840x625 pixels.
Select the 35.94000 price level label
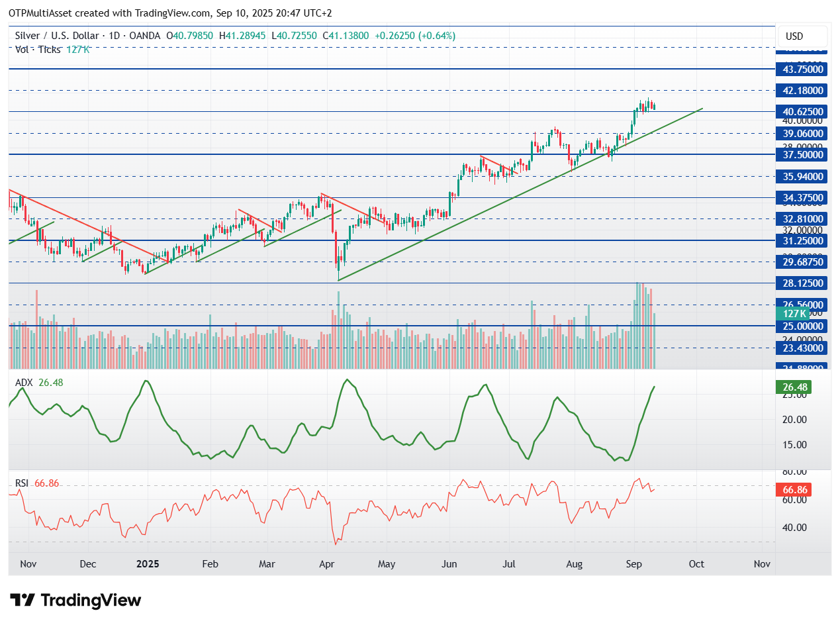[x=802, y=176]
